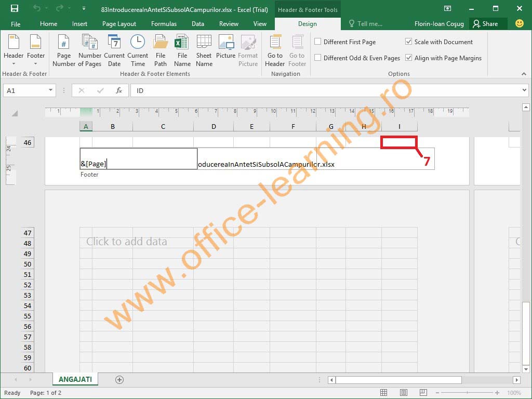
Task: Open the File menu
Action: pyautogui.click(x=16, y=24)
